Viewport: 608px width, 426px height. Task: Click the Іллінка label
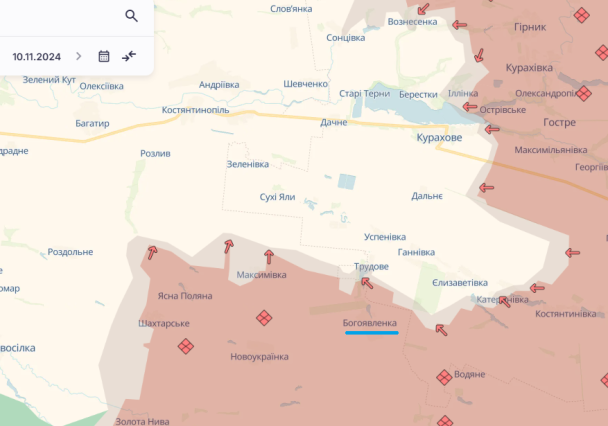(x=463, y=93)
